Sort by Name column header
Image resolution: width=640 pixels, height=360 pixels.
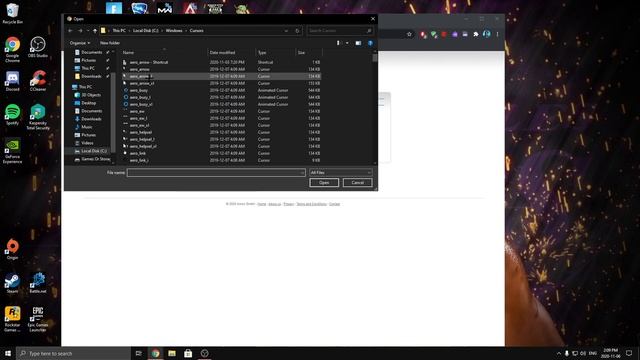(x=164, y=53)
